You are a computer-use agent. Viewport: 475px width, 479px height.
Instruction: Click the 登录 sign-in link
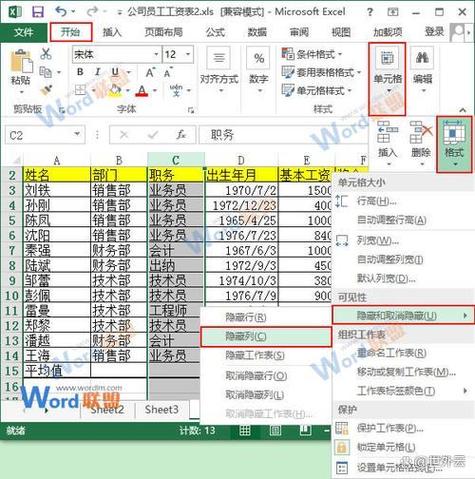(434, 32)
